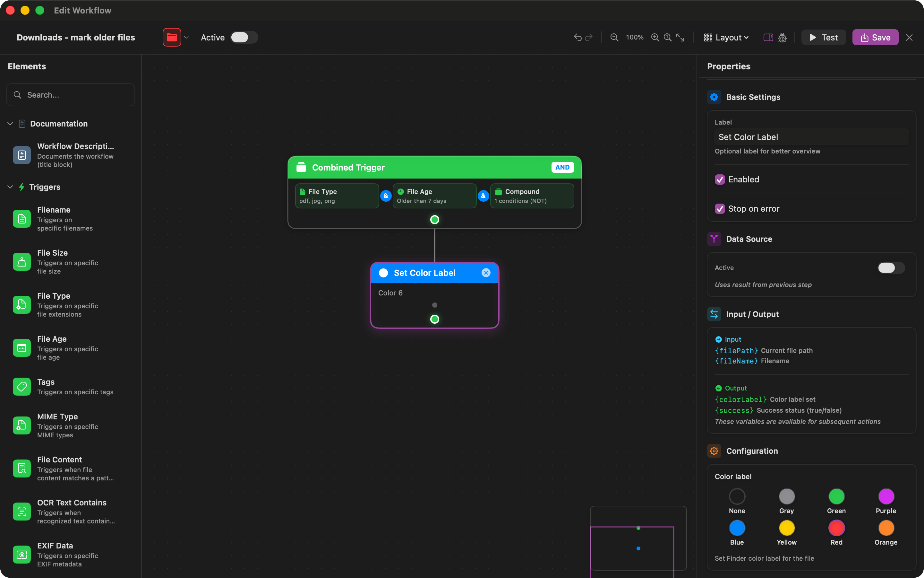Image resolution: width=924 pixels, height=578 pixels.
Task: Click the fit-to-screen arrows icon
Action: [680, 38]
